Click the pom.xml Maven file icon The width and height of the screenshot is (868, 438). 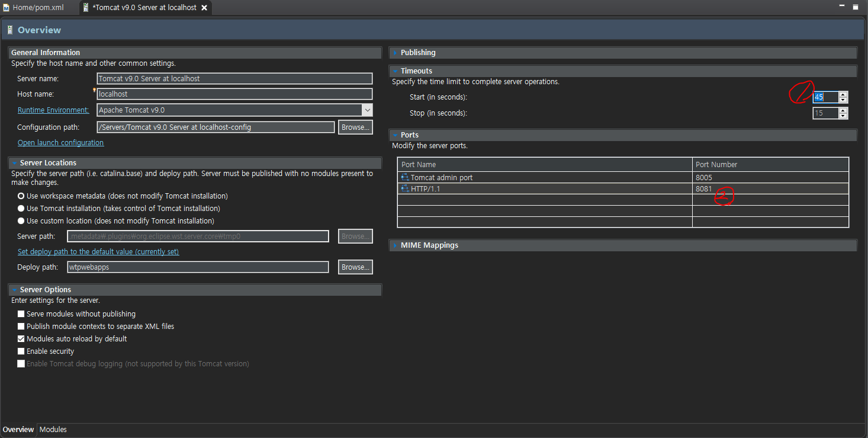point(7,8)
